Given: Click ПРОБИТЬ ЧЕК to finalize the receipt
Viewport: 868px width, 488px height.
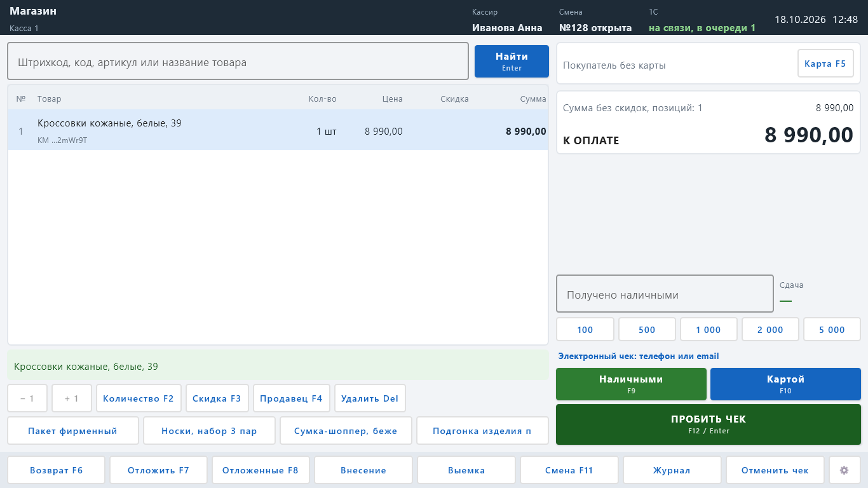Looking at the screenshot, I should pos(709,424).
